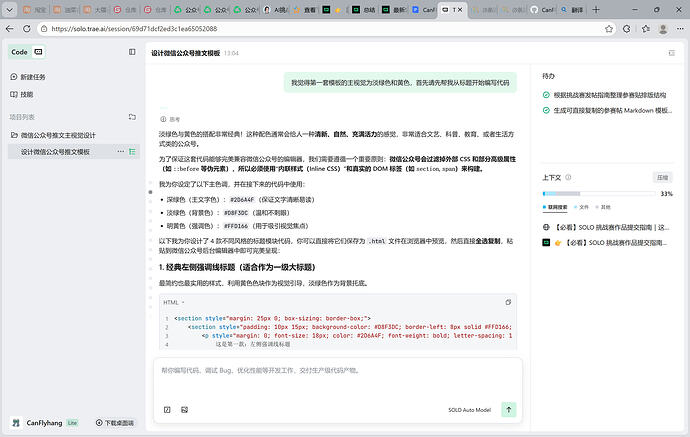Click the 压缩 context button

[662, 177]
